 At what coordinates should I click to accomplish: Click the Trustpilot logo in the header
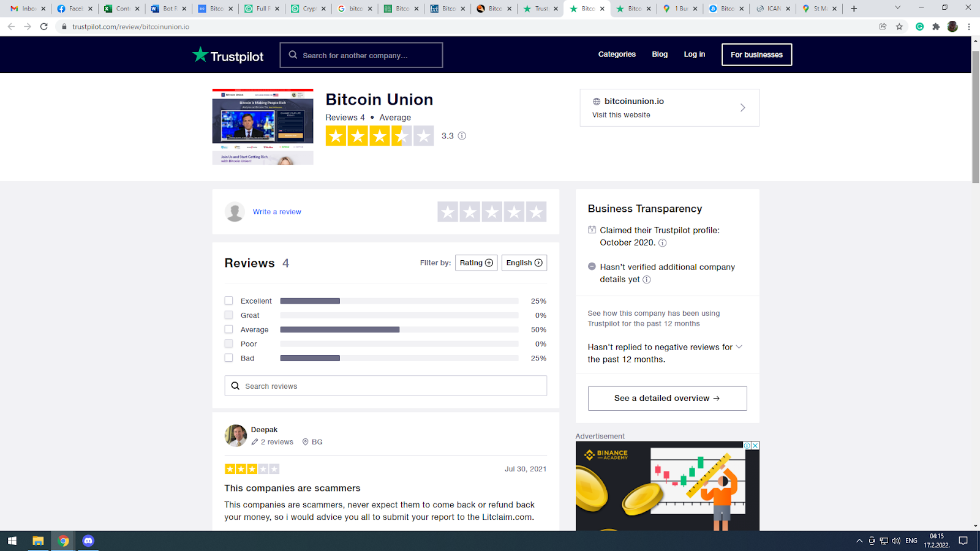coord(228,55)
